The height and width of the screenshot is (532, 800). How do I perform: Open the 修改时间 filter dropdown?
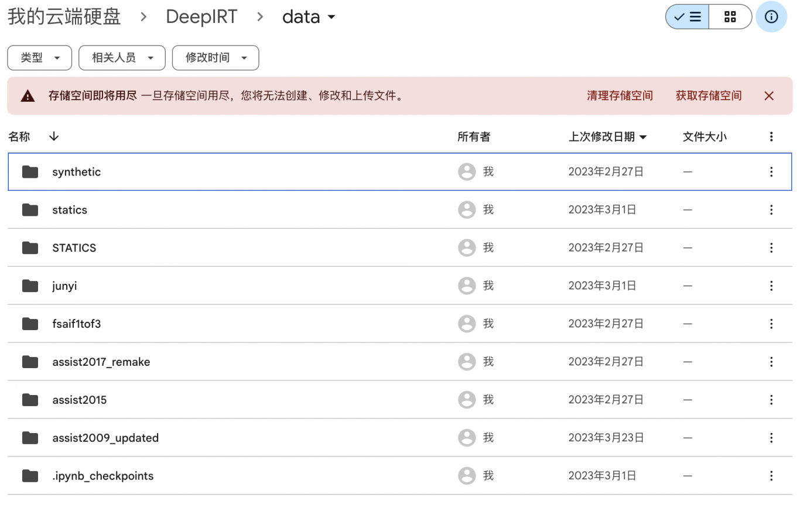pos(216,58)
